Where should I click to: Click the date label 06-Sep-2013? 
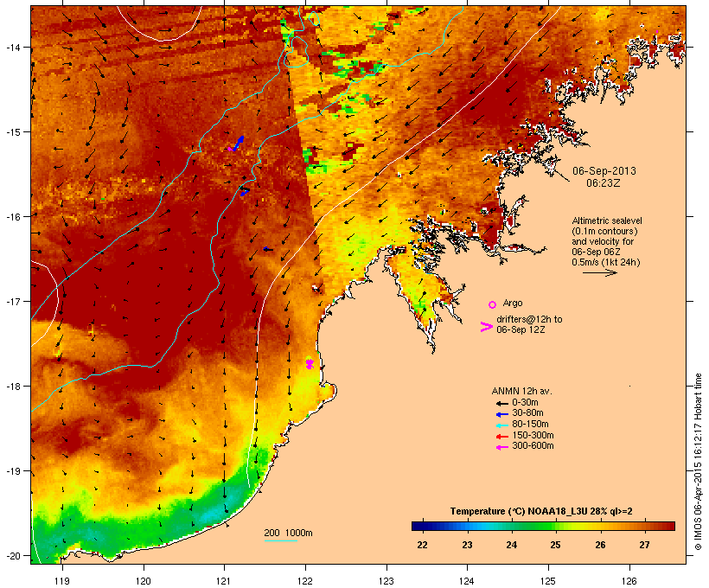(x=604, y=171)
